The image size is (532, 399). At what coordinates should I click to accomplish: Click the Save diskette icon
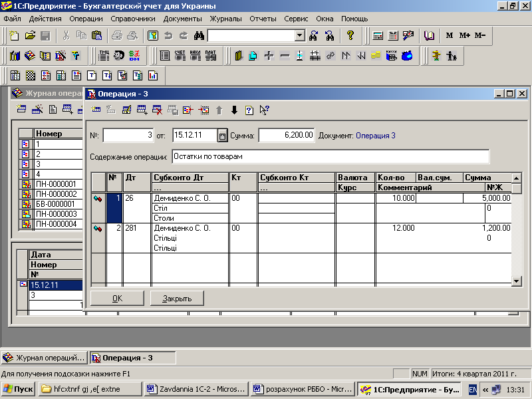point(45,36)
